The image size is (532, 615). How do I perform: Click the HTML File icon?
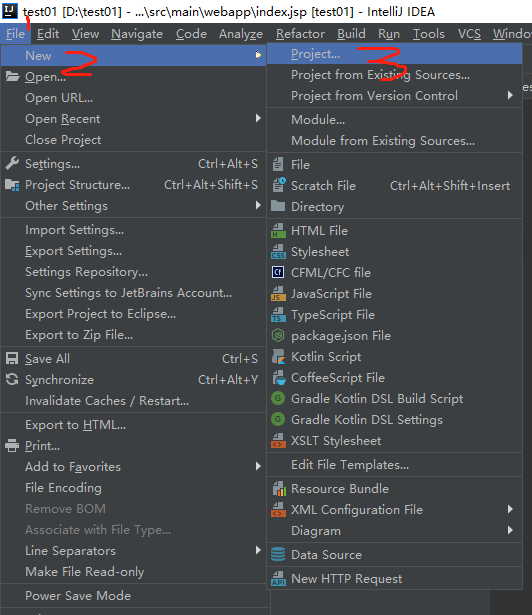278,230
